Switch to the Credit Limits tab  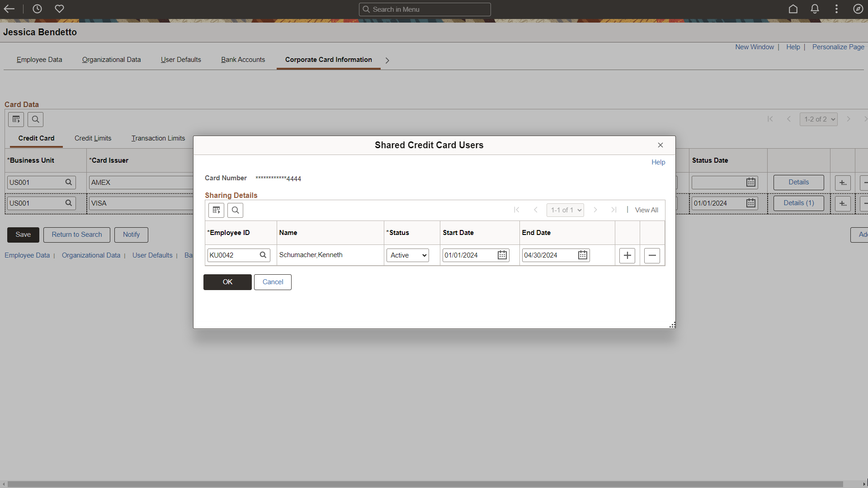pos(93,138)
